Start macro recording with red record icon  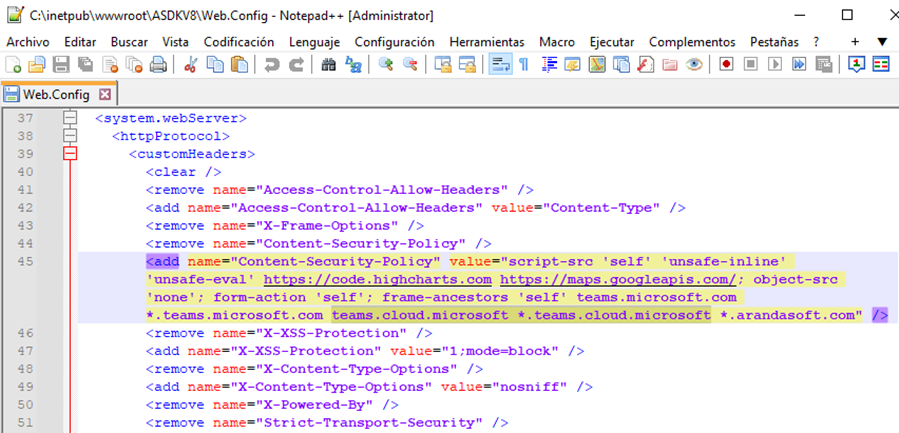[x=724, y=65]
